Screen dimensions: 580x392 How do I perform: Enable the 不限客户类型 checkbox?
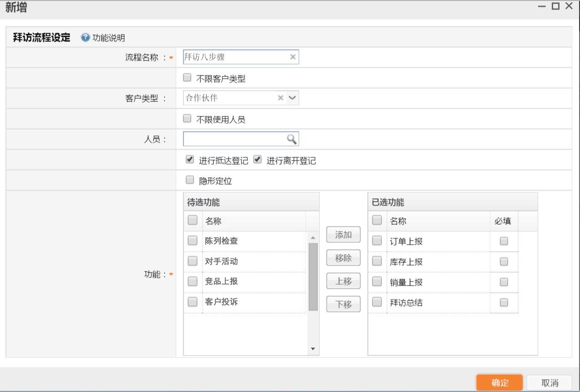coord(187,78)
